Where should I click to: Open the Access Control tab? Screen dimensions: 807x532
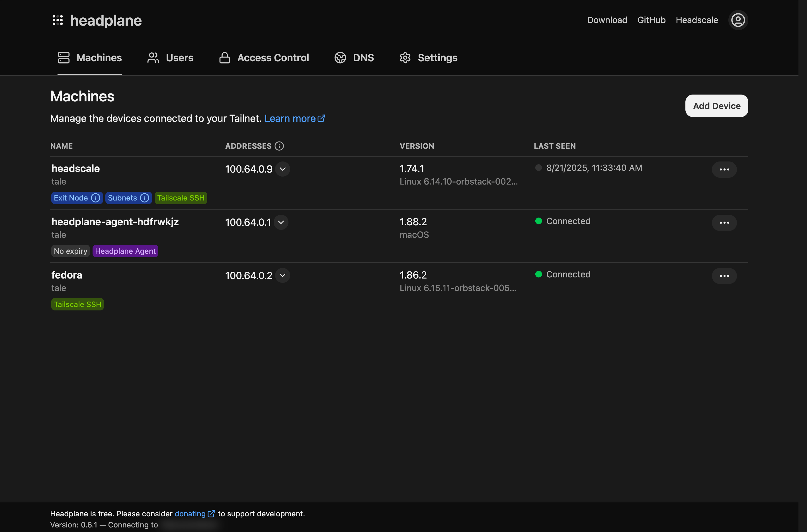coord(264,58)
